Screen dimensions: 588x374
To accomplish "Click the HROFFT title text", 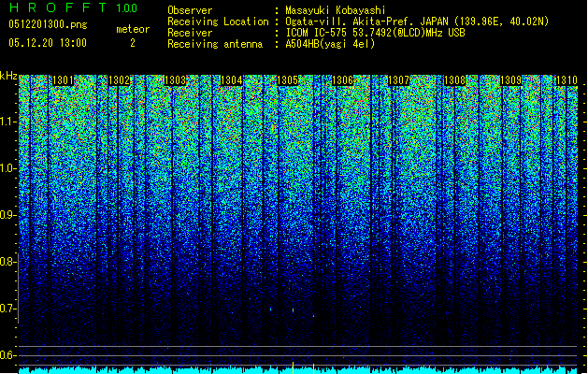I will click(x=58, y=7).
